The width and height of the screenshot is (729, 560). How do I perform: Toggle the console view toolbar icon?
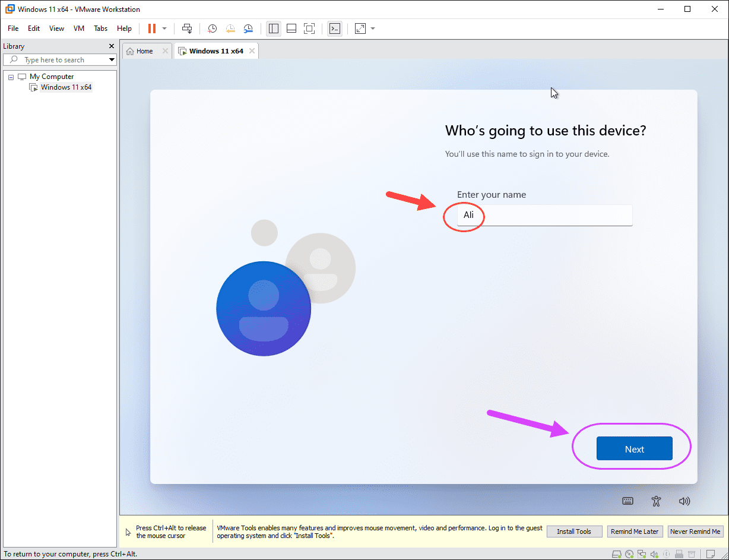(x=335, y=29)
